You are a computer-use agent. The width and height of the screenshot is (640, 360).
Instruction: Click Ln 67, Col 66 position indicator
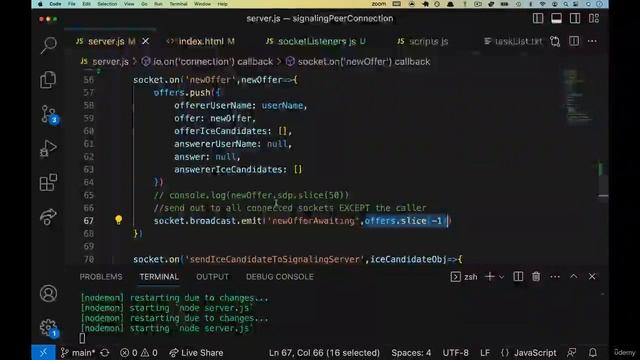point(324,353)
